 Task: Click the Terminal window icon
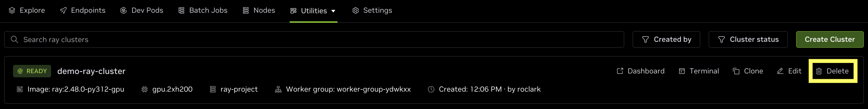682,71
